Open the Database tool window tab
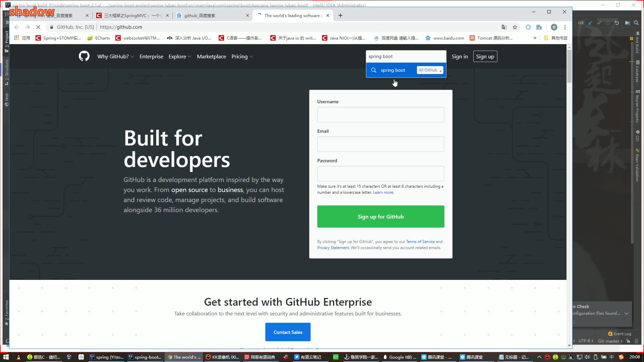This screenshot has width=644, height=362. (x=637, y=71)
